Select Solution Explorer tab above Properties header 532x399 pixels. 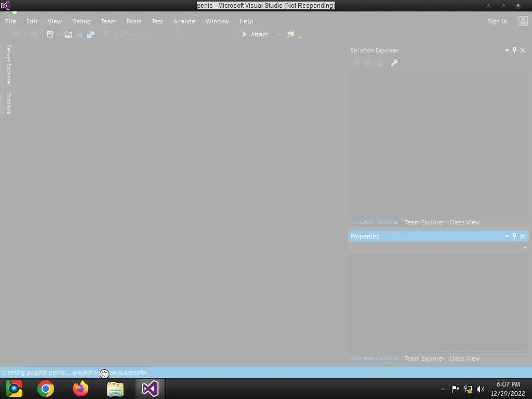(375, 222)
